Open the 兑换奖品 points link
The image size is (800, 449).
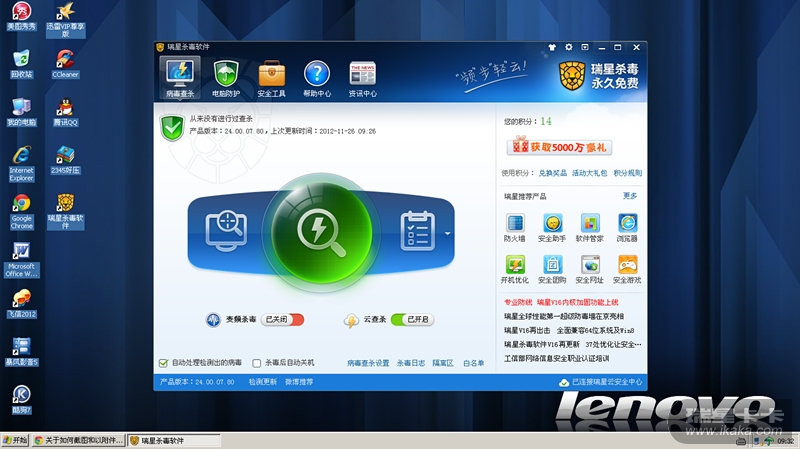(553, 173)
